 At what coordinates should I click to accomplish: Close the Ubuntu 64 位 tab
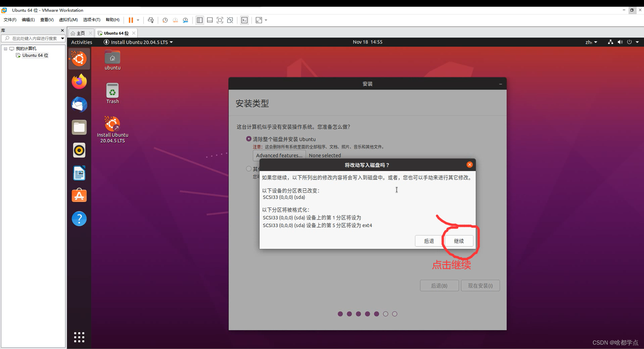(134, 33)
